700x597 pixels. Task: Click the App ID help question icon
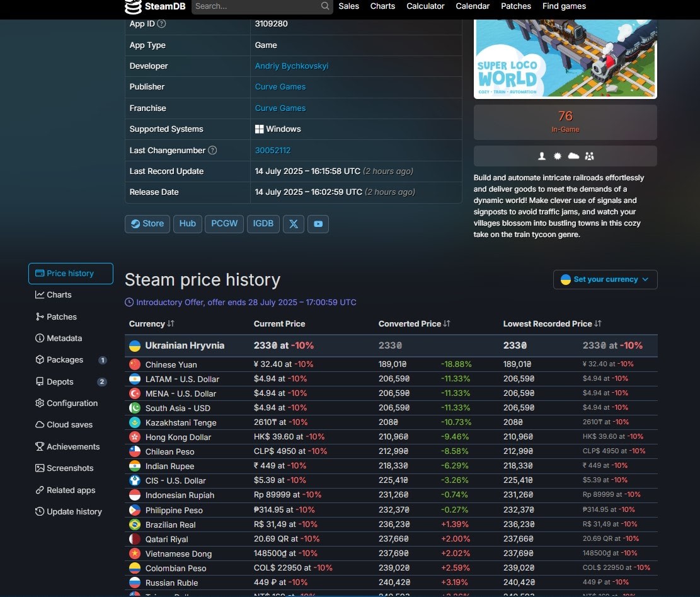[161, 24]
